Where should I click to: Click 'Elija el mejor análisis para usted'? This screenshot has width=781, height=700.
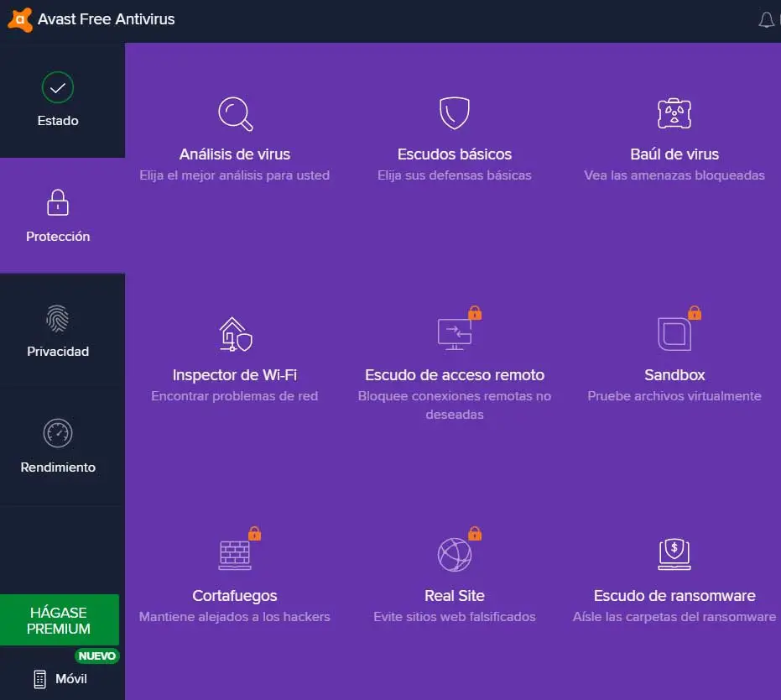[235, 175]
